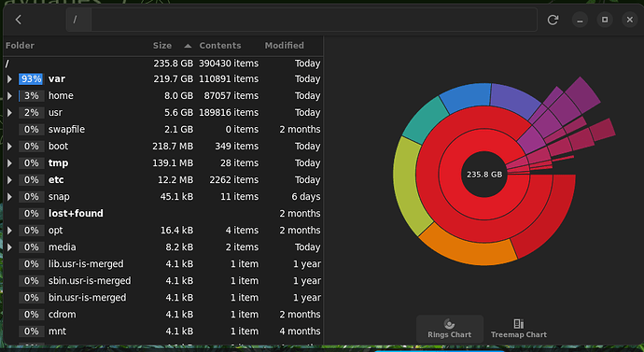This screenshot has width=644, height=352.
Task: Click the 2262 items count for etc
Action: pyautogui.click(x=234, y=180)
